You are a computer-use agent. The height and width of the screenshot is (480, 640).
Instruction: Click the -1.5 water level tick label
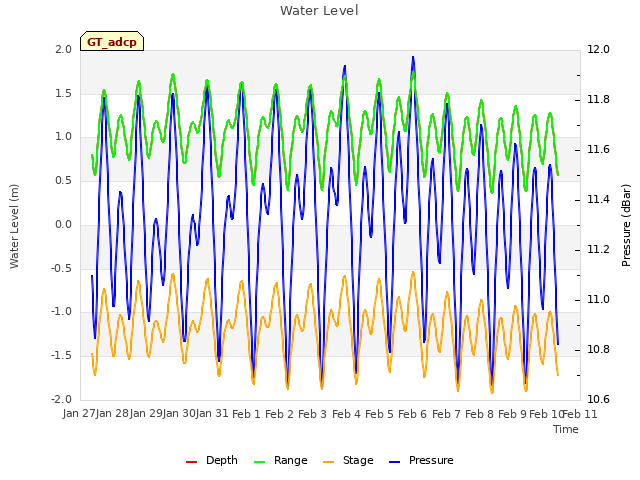(62, 356)
